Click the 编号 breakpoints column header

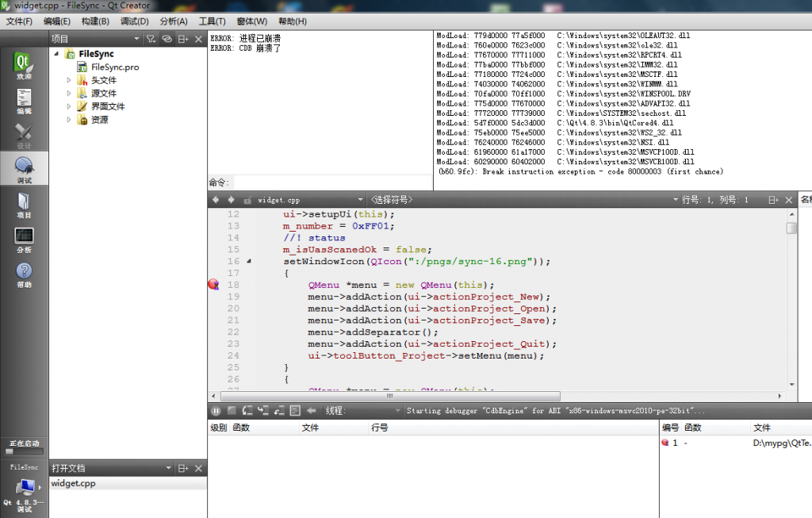(670, 428)
